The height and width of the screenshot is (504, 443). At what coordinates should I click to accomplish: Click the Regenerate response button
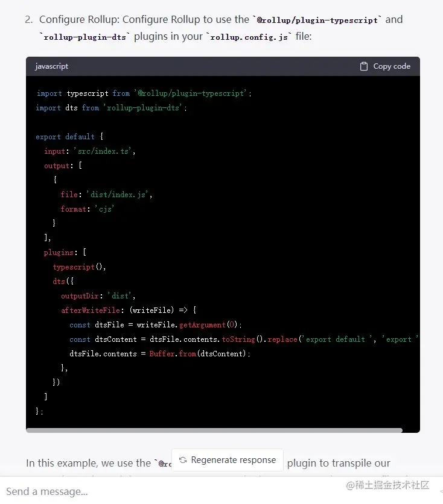tap(228, 460)
